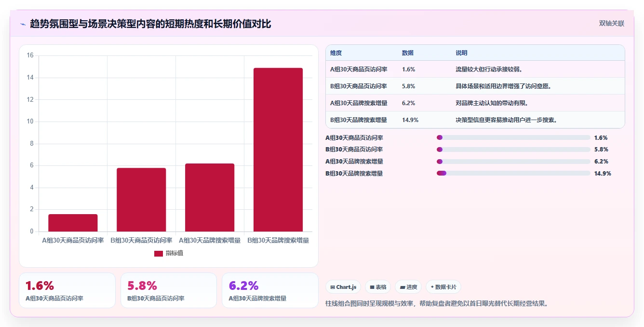
Task: Toggle the 指标值 legend swatch
Action: pyautogui.click(x=159, y=253)
